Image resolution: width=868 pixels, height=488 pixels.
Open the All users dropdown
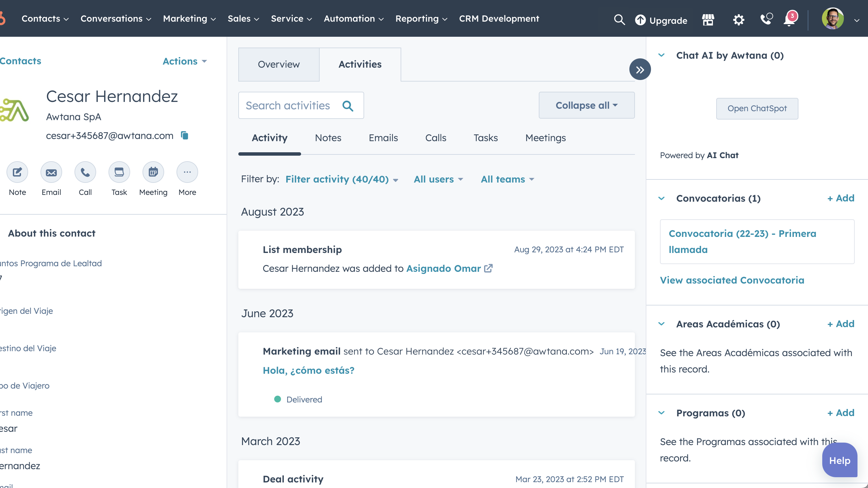click(x=438, y=179)
